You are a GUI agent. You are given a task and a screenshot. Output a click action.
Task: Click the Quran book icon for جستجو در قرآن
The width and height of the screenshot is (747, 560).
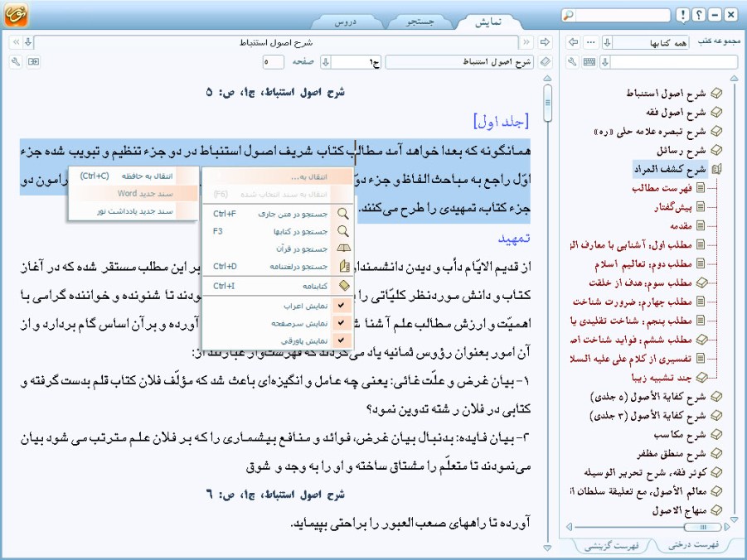click(343, 249)
